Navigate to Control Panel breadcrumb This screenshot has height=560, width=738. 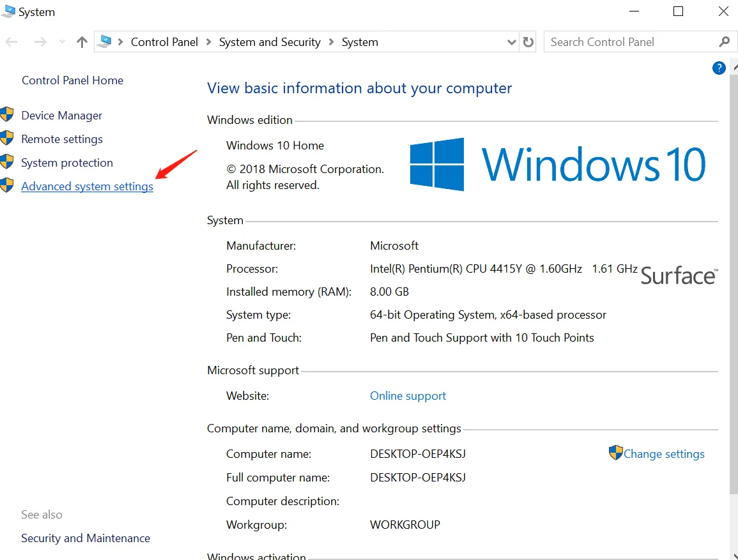point(164,42)
